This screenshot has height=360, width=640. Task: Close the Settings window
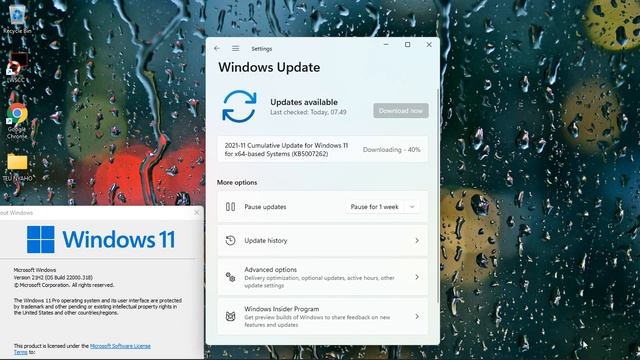tap(429, 44)
